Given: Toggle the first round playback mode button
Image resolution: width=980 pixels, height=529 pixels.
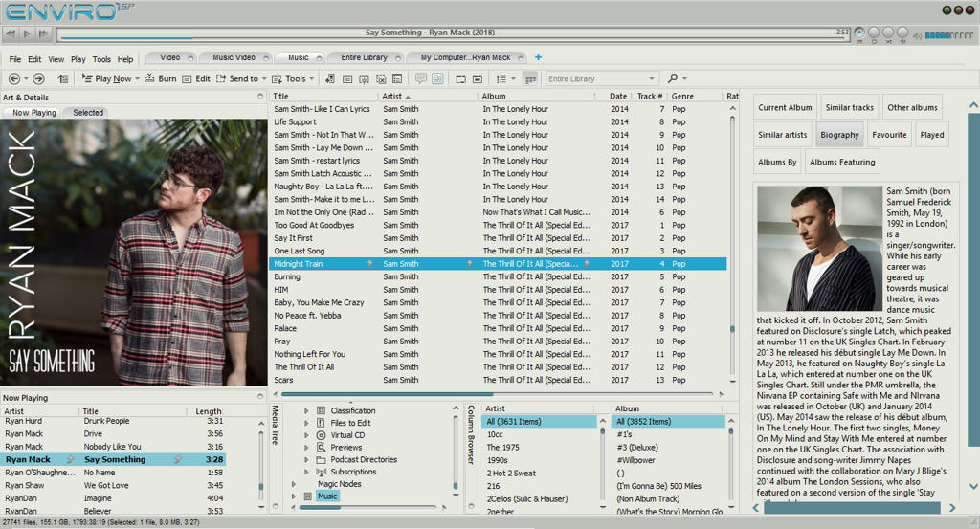Looking at the screenshot, I should (x=859, y=33).
